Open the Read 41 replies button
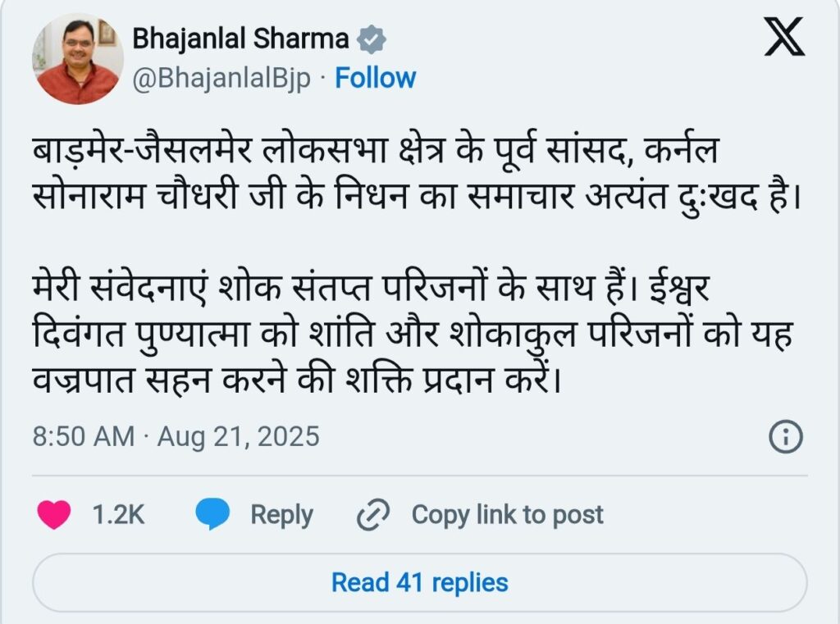The height and width of the screenshot is (624, 840). coord(419,582)
